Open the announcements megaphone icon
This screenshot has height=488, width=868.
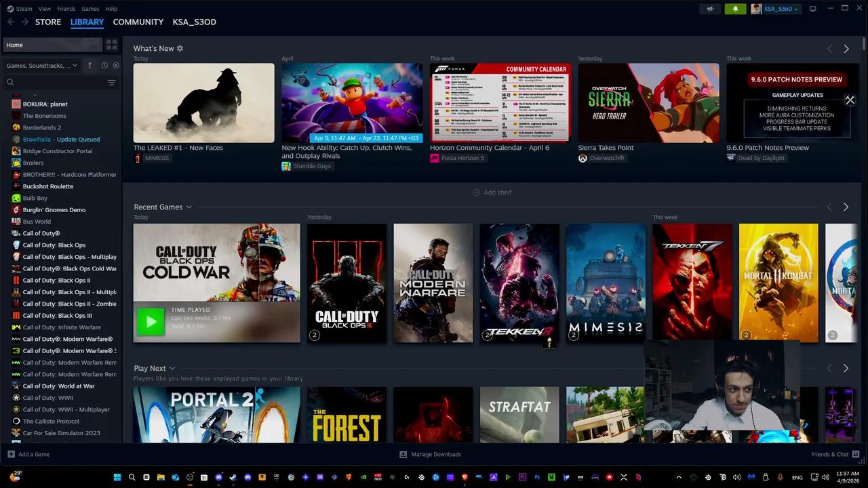tap(710, 9)
